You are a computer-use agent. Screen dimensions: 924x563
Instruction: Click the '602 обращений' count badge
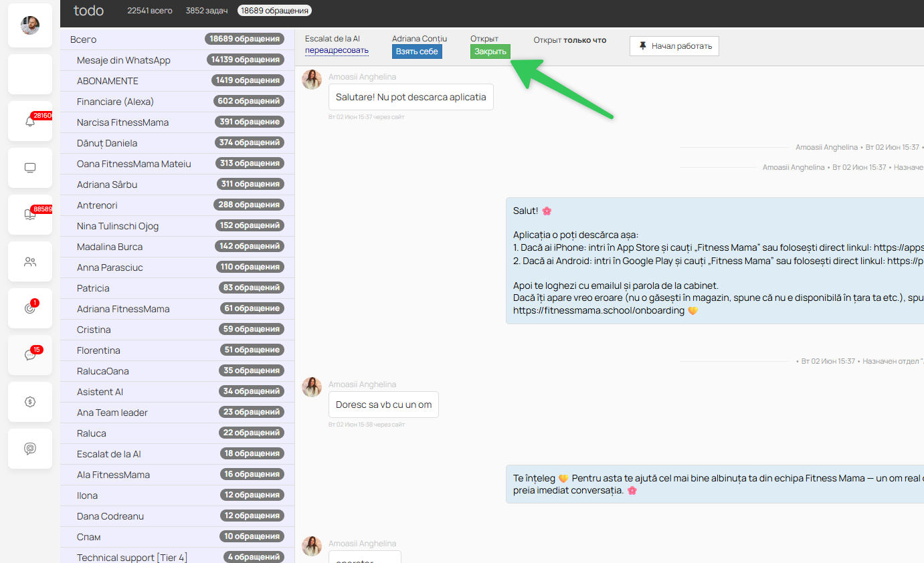250,102
